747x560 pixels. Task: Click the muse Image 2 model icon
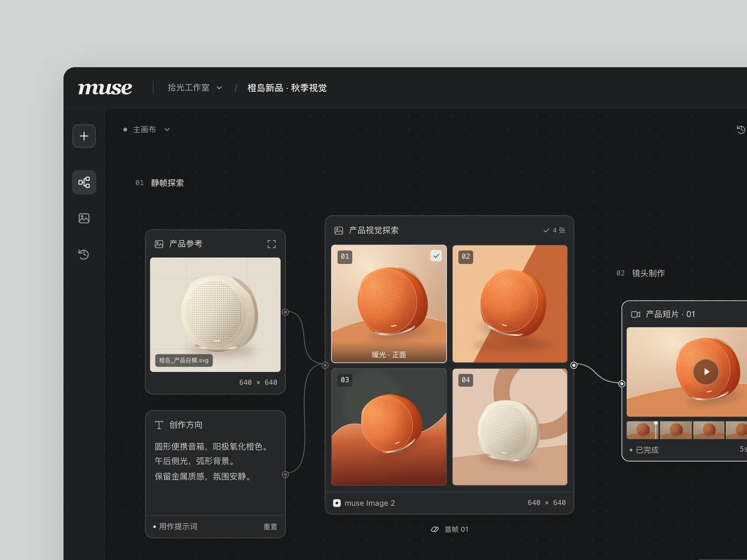click(x=337, y=503)
